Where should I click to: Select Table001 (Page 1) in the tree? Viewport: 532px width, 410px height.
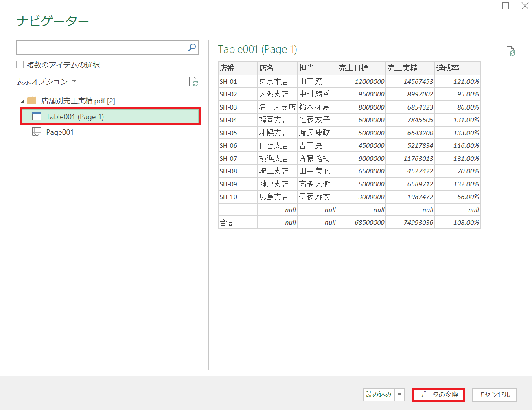click(75, 117)
